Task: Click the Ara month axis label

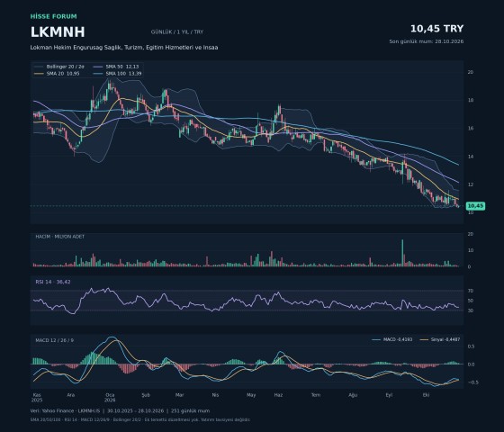Action: pyautogui.click(x=71, y=395)
